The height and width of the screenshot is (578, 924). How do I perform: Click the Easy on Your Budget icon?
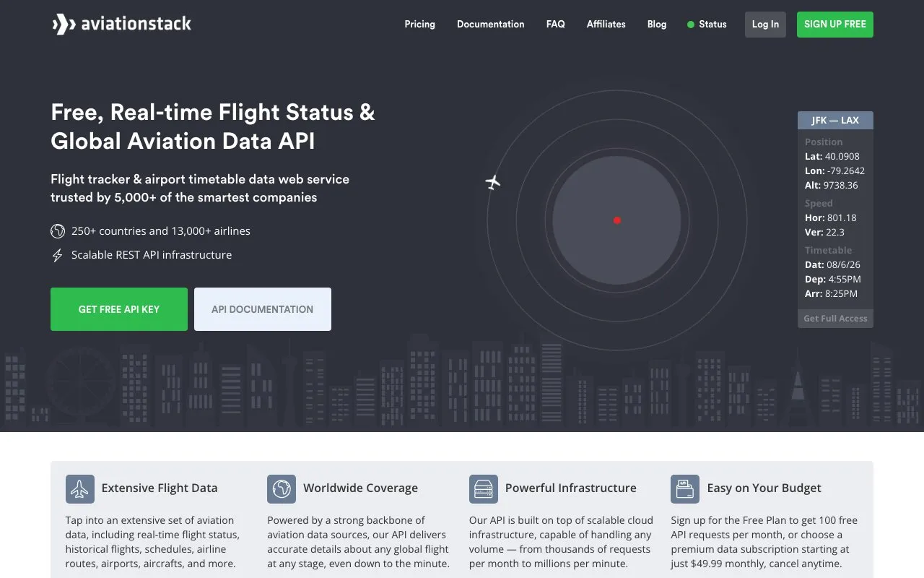click(x=685, y=489)
